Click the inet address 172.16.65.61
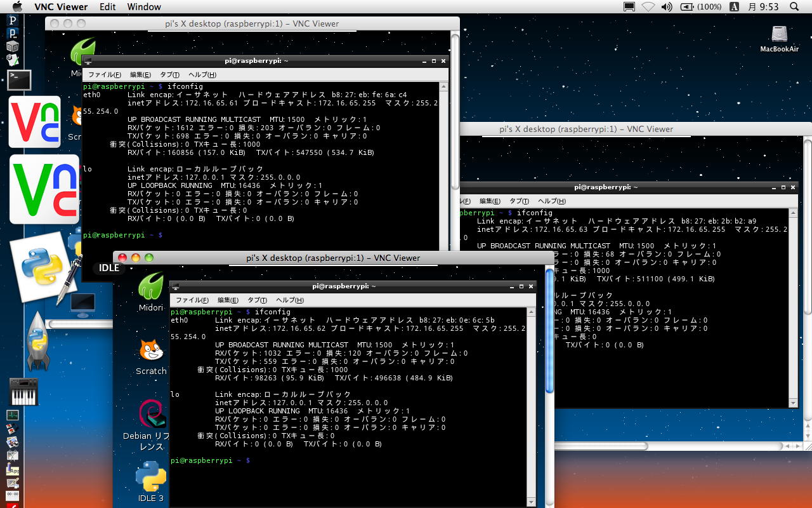 coord(211,103)
